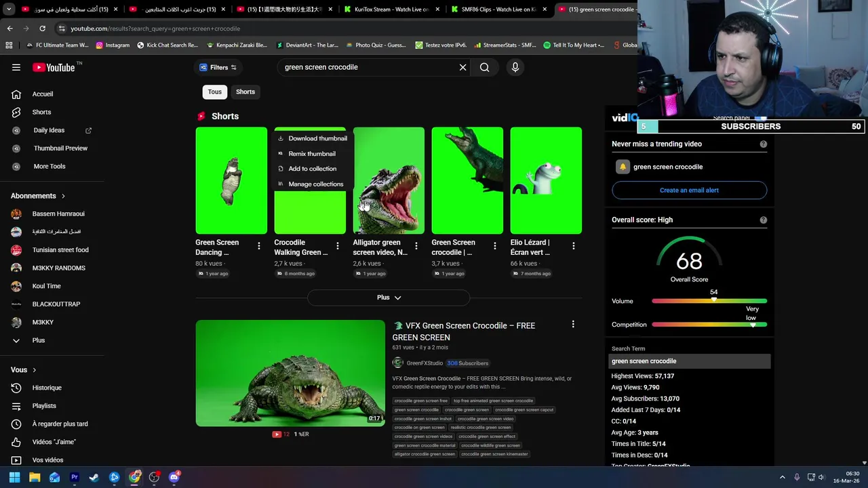Open Green Screen Dancing short thumbnail
The height and width of the screenshot is (488, 868).
pyautogui.click(x=231, y=180)
